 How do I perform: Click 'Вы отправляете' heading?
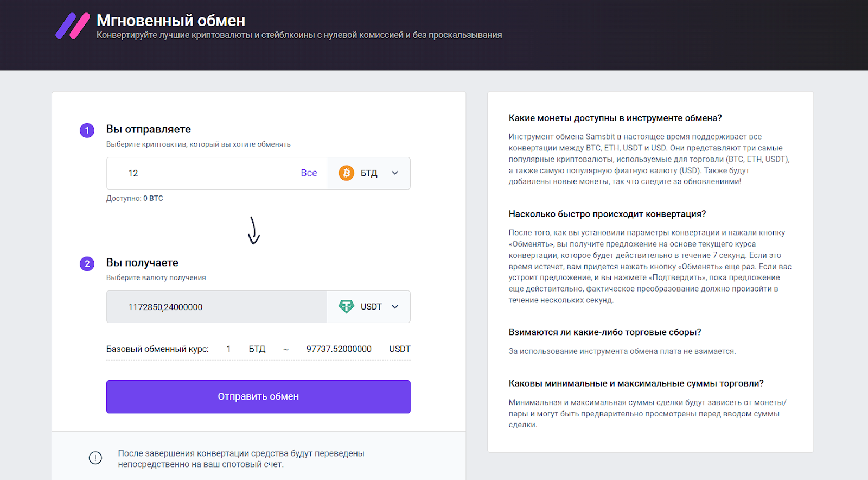(x=149, y=129)
